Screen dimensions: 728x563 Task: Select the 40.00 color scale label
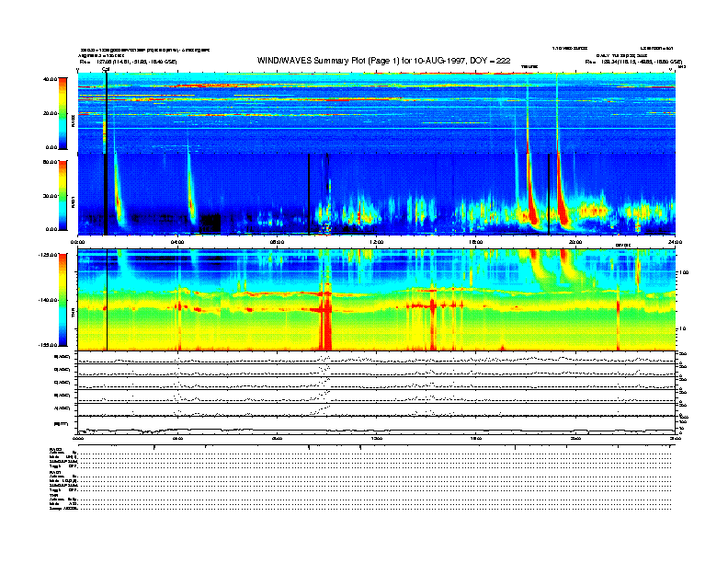(50, 79)
